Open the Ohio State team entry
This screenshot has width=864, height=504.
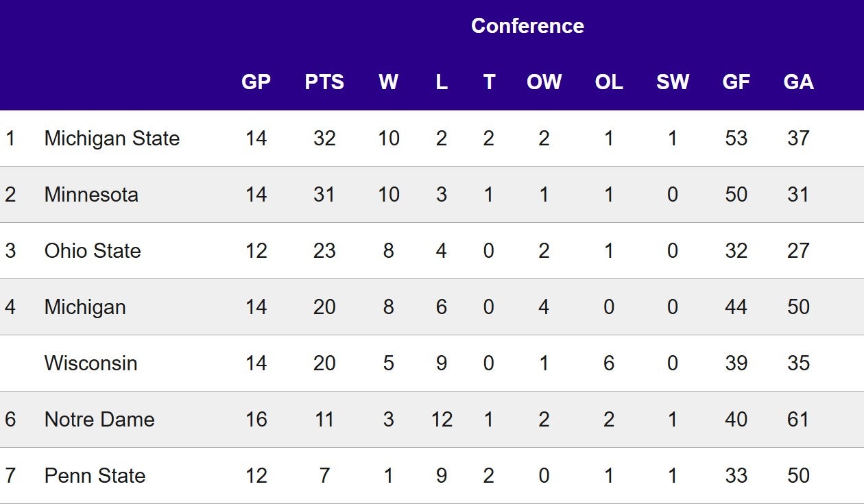pyautogui.click(x=93, y=251)
